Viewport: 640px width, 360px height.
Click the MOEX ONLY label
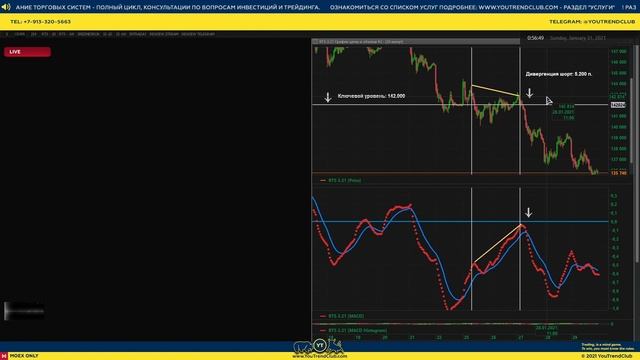coord(24,356)
